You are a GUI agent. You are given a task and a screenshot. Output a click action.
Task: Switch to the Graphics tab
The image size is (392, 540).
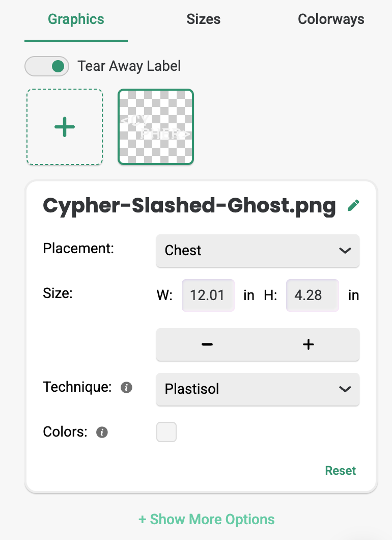tap(76, 19)
